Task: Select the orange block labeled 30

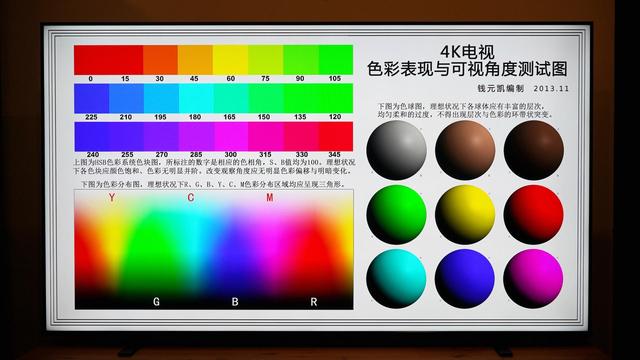Action: [160, 60]
